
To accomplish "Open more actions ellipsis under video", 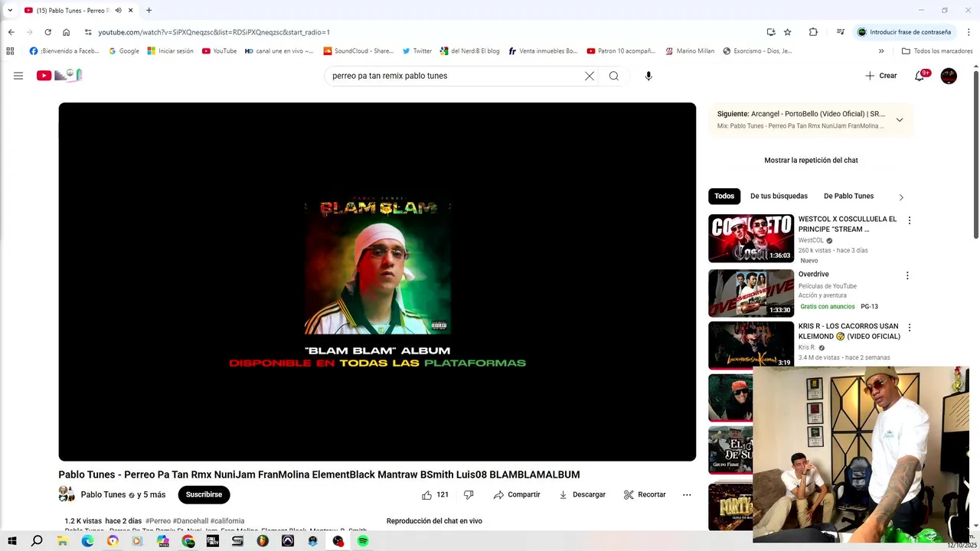I will click(687, 495).
